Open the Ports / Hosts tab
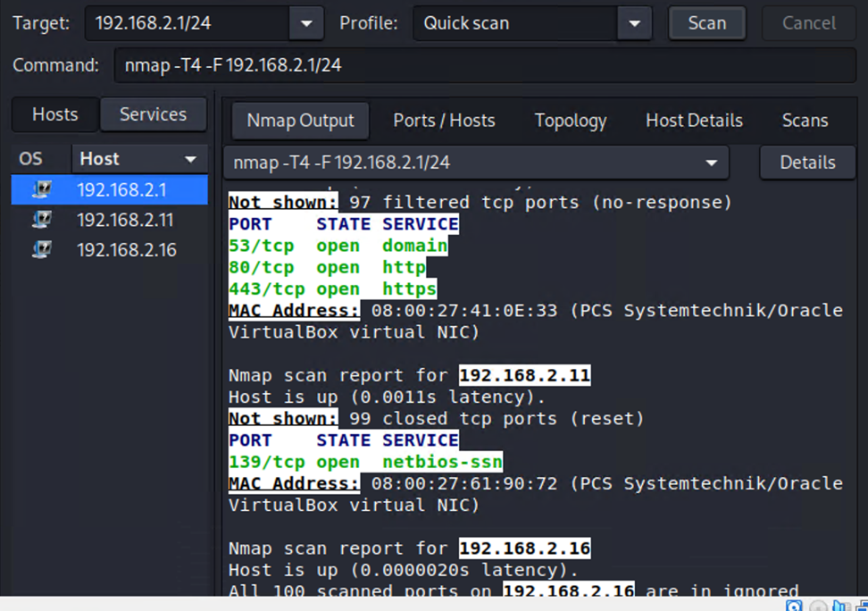 coord(444,121)
